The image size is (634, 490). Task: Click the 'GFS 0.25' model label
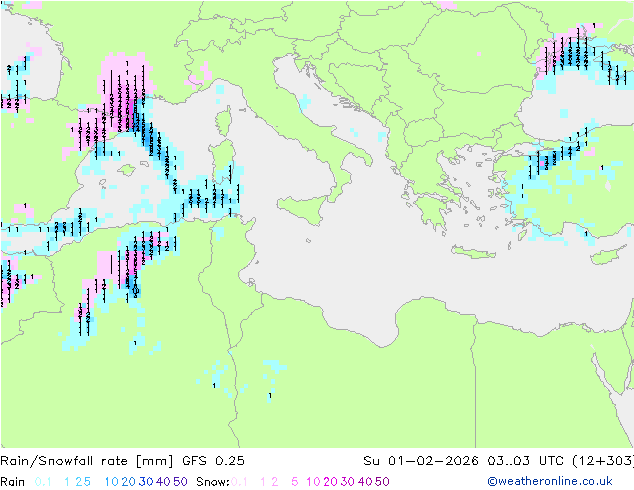click(x=213, y=461)
